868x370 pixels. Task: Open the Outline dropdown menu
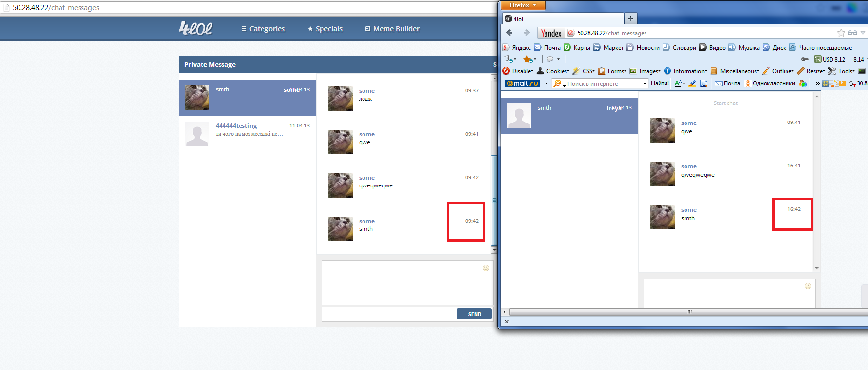778,71
